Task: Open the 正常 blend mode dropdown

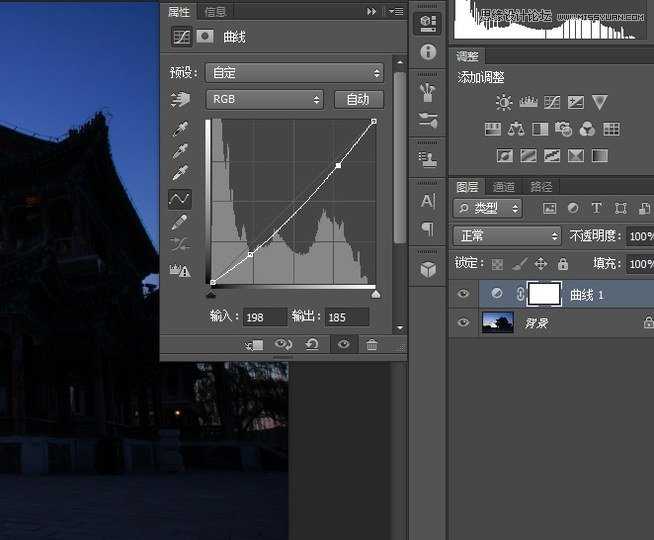Action: [507, 236]
